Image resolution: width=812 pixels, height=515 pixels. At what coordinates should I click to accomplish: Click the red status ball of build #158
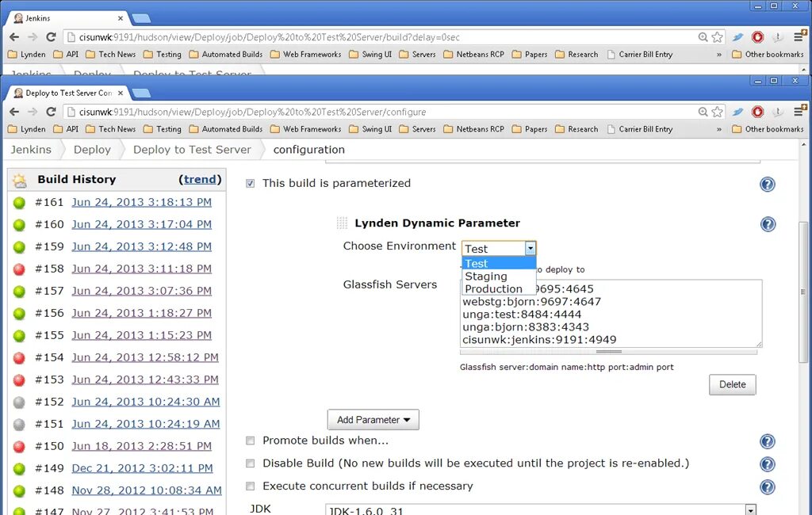(x=19, y=269)
